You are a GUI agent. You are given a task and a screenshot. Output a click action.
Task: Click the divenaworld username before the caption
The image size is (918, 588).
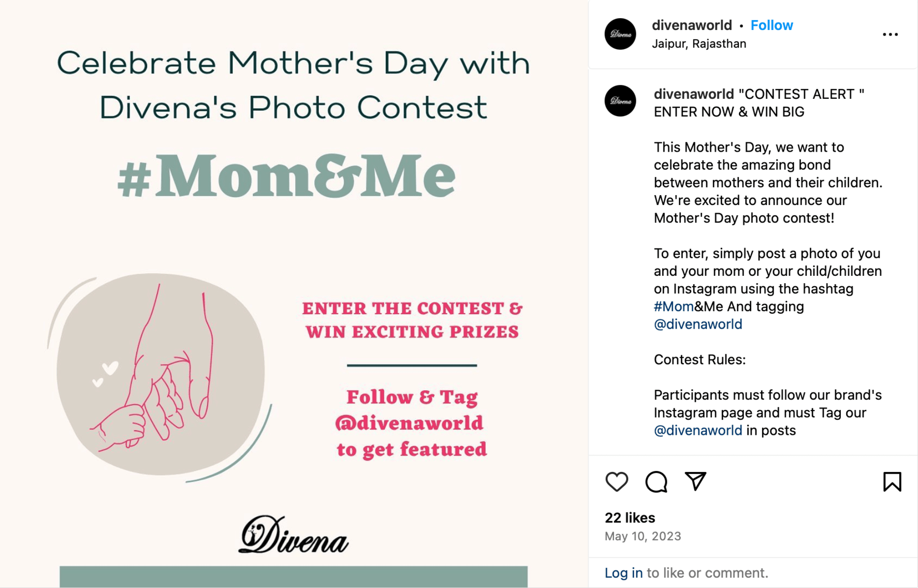(692, 94)
